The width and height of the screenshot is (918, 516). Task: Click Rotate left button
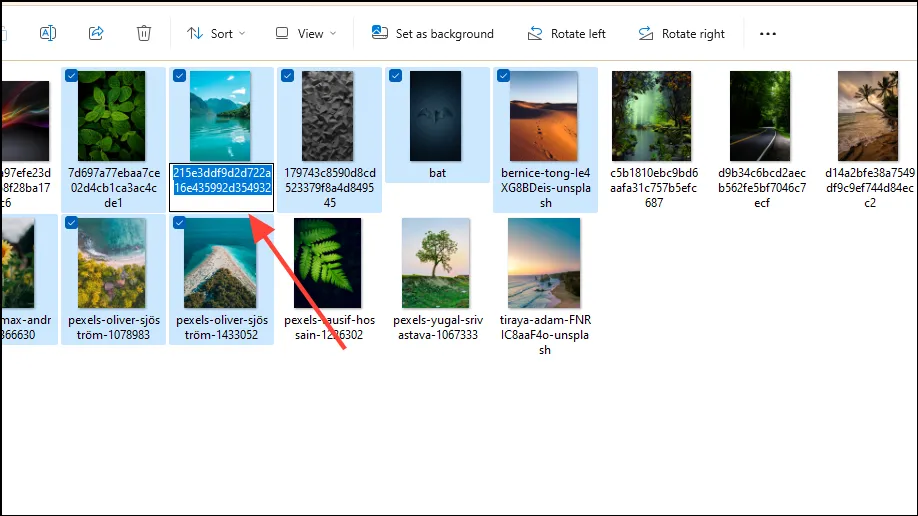coord(566,33)
